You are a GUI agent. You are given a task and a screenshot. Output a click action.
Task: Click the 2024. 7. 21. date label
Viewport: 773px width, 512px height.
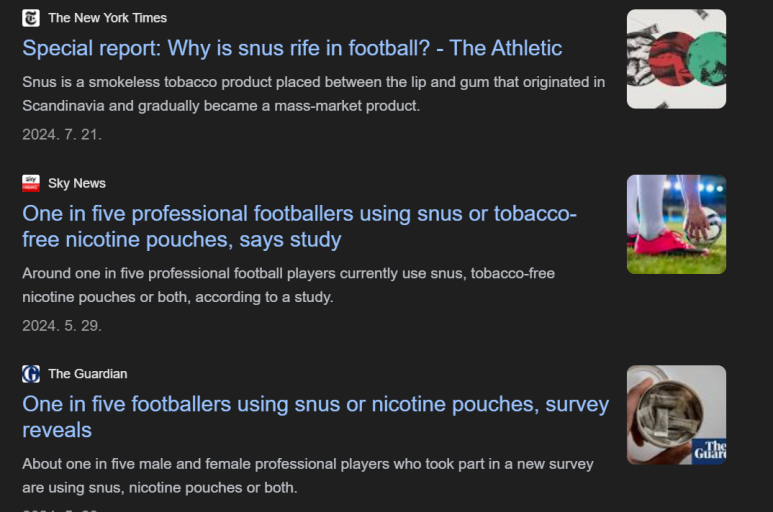click(x=62, y=135)
